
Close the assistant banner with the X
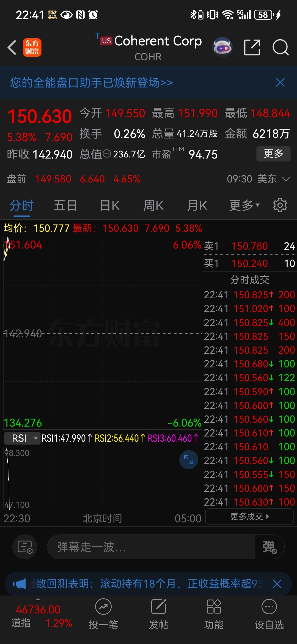[280, 82]
